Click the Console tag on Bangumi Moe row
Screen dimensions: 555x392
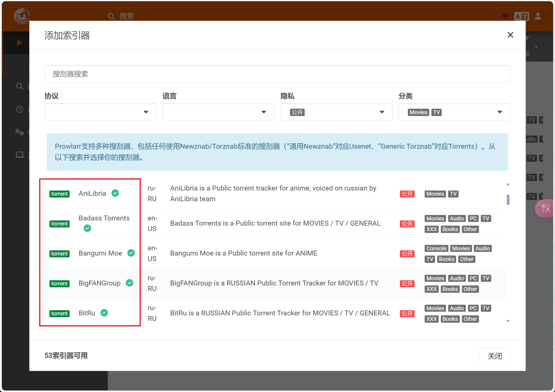pos(436,249)
